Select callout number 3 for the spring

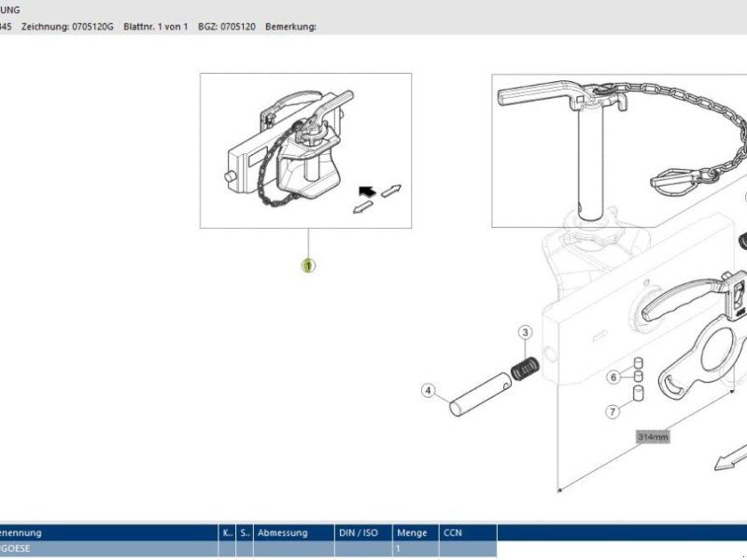pos(526,333)
